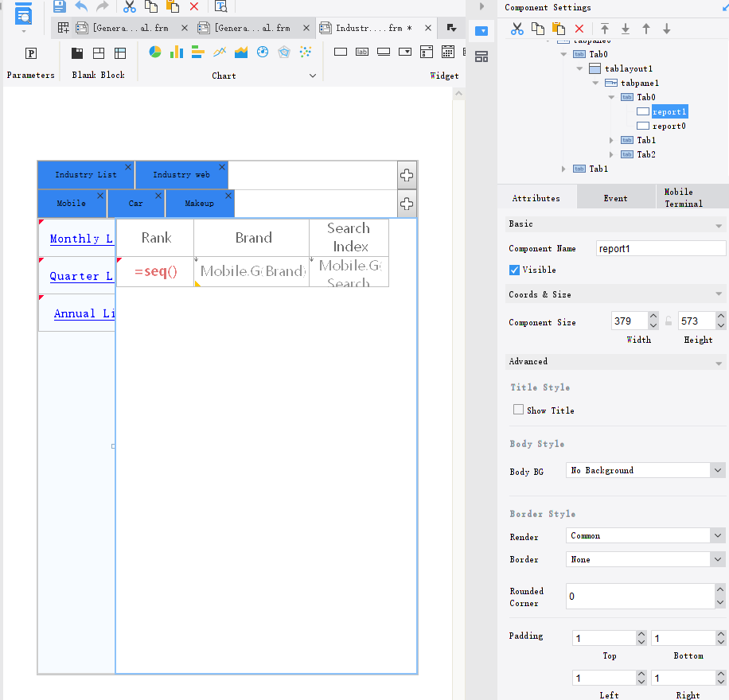The image size is (729, 700).
Task: Insert a pie chart from Chart group
Action: click(155, 52)
